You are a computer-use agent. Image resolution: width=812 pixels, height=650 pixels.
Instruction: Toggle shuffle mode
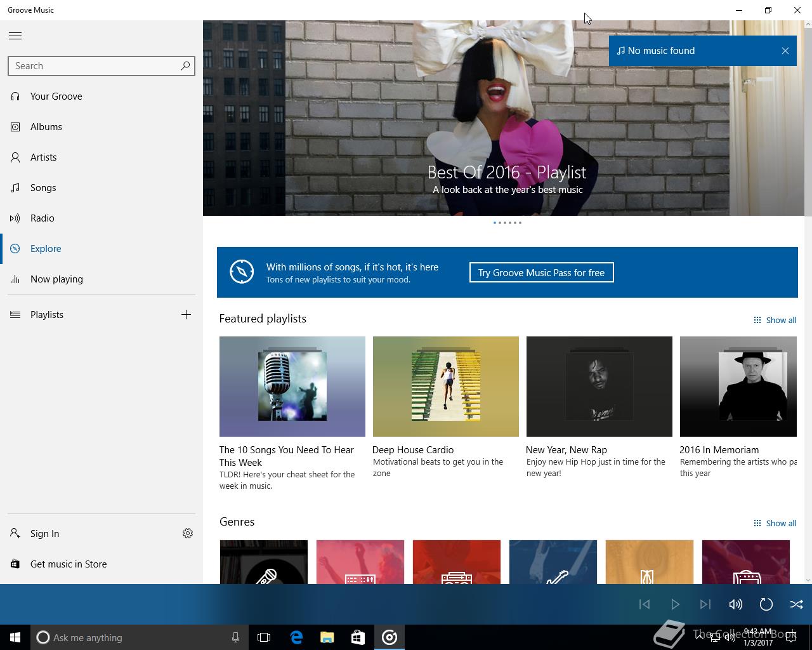[797, 604]
